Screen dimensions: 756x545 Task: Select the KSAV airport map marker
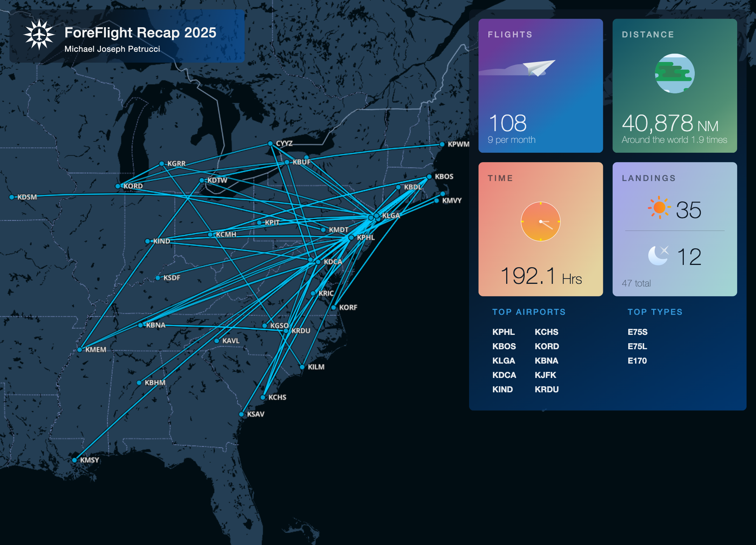241,414
